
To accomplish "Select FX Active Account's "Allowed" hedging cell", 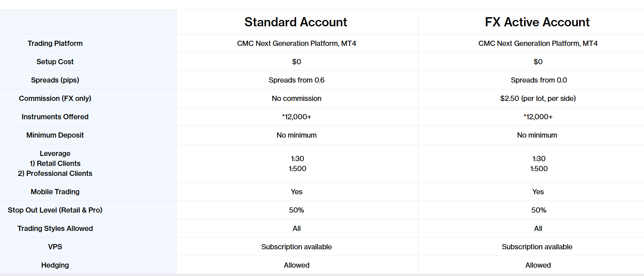I will pos(538,265).
